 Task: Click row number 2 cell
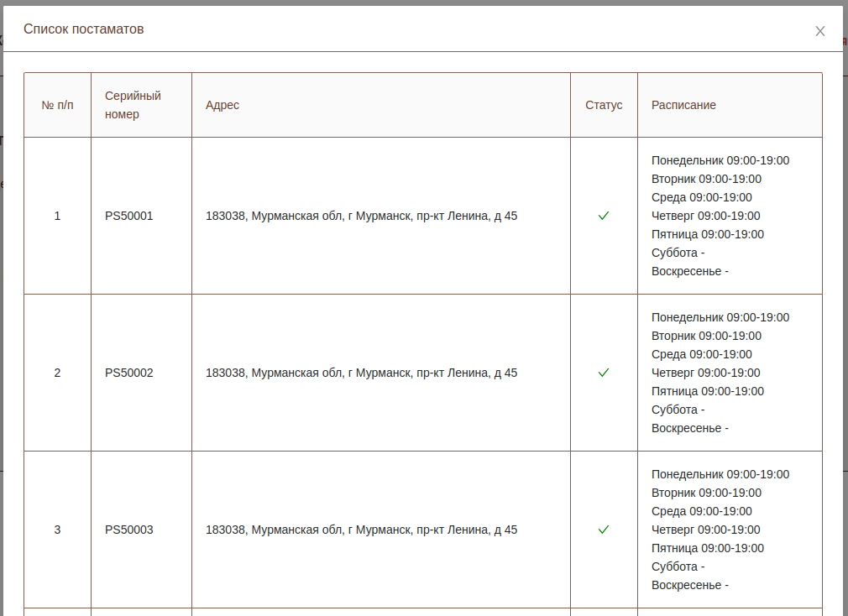point(57,373)
